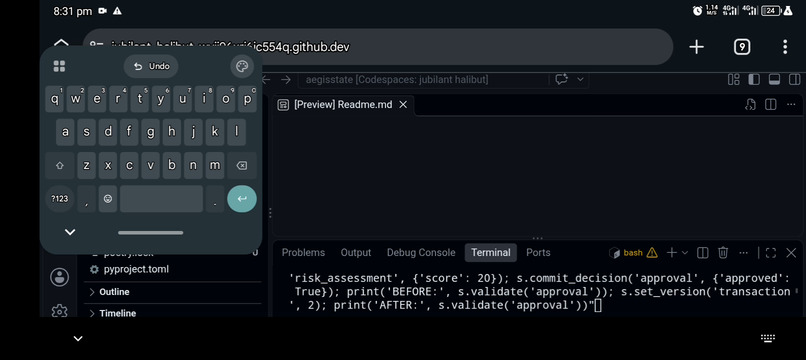
Task: Collapse keyboard with down chevron
Action: 70,232
